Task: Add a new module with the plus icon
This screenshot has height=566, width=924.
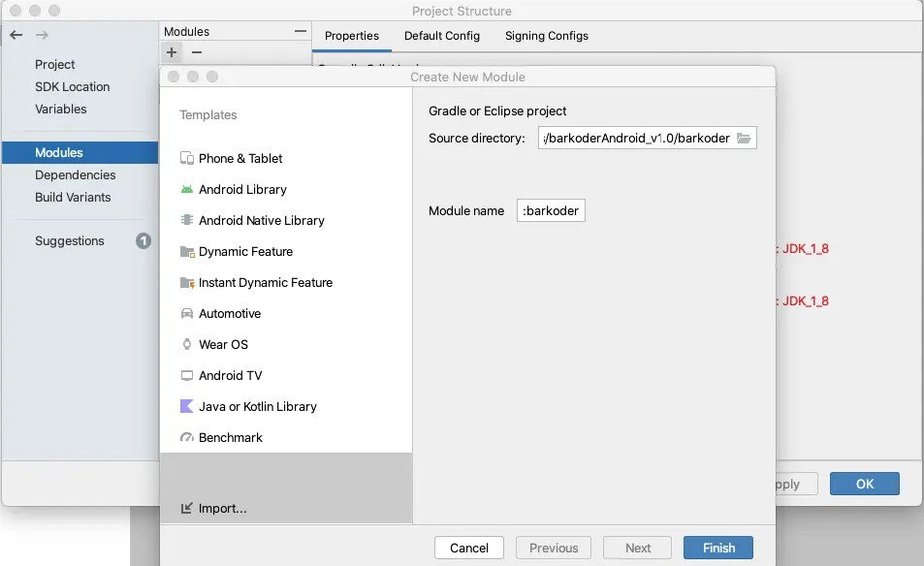Action: tap(172, 51)
